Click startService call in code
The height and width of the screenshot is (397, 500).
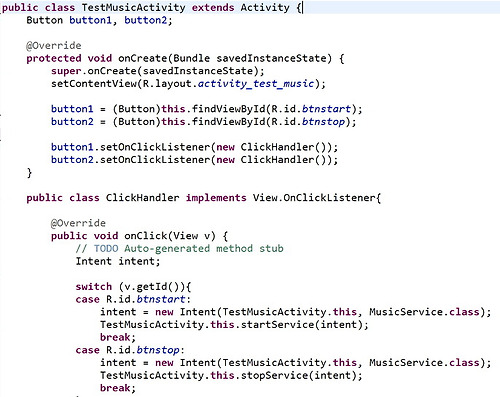(x=277, y=324)
